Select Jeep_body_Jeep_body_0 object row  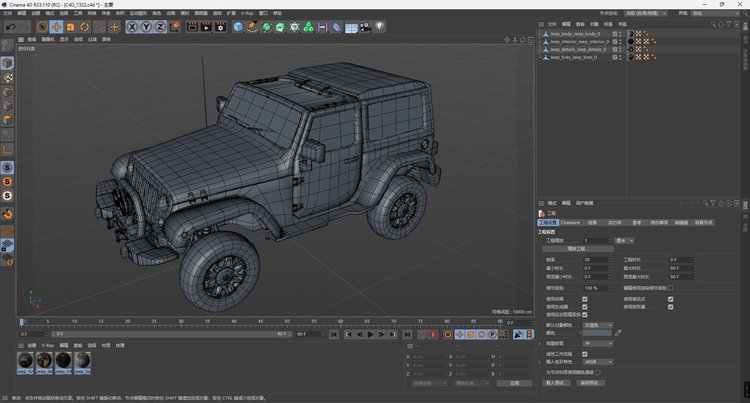[574, 34]
